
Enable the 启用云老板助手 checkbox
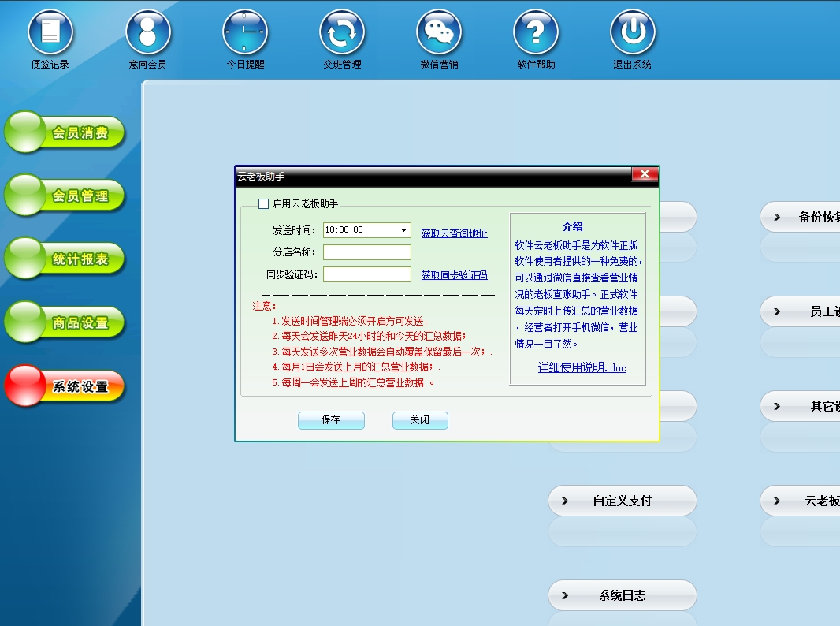pos(264,204)
